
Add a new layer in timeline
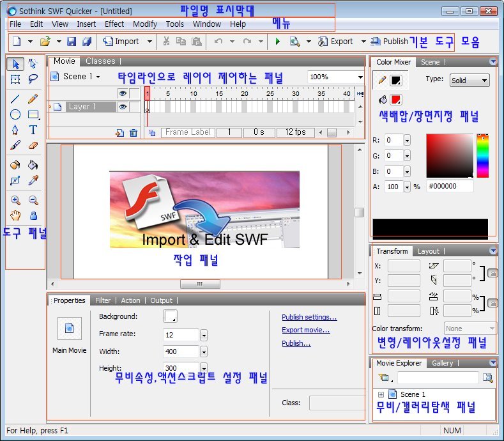[120, 133]
